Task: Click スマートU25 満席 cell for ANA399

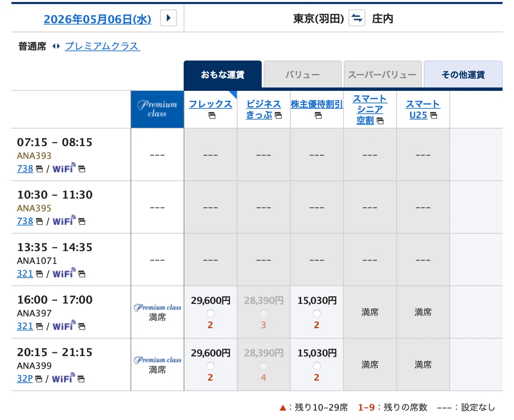Action: [x=423, y=365]
